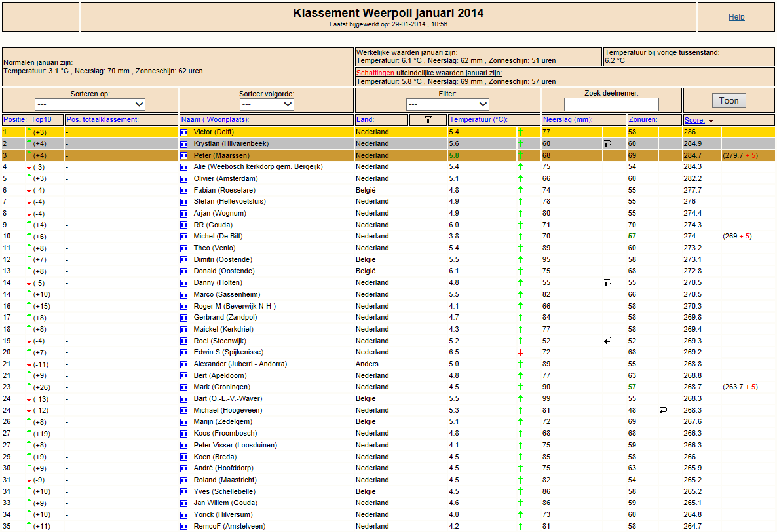This screenshot has width=777, height=532.
Task: Click the 'Zoek deelnemer' search field
Action: (611, 105)
